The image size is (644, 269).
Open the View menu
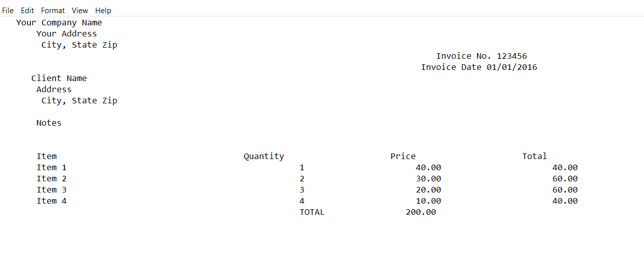(80, 10)
